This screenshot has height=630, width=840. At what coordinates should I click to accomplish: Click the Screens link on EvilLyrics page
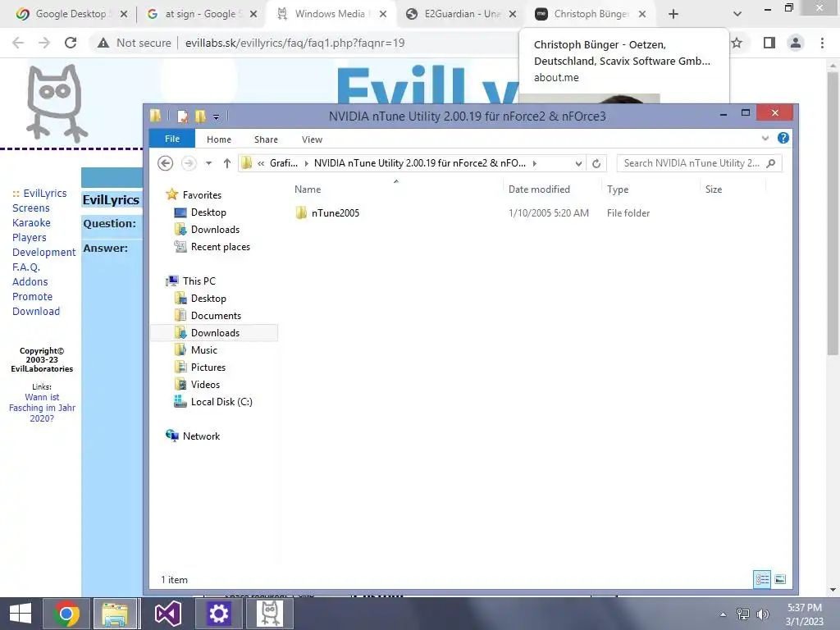[31, 208]
